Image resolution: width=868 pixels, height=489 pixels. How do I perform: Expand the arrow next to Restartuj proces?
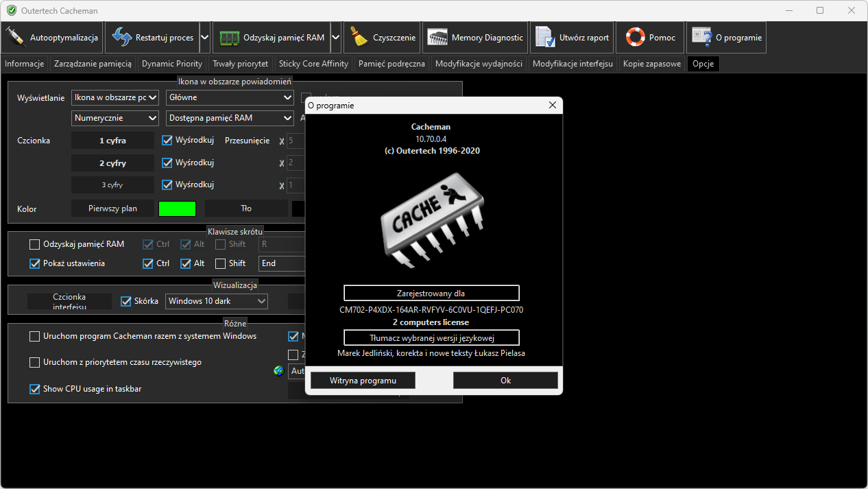[x=204, y=38]
